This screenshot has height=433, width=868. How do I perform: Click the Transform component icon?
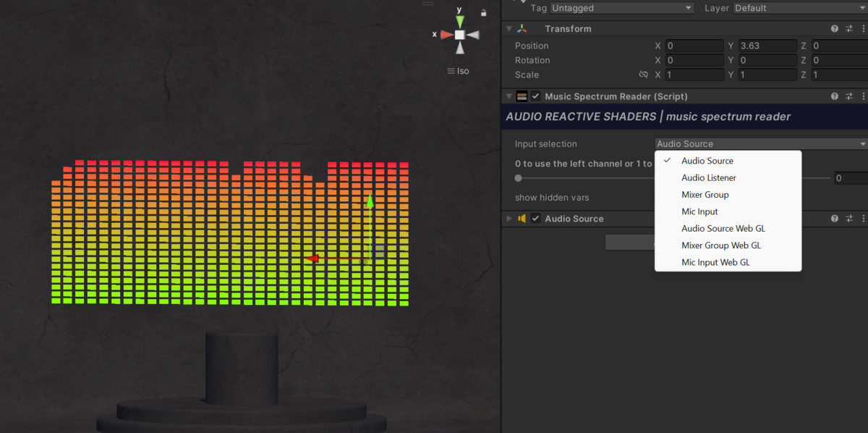coord(522,28)
